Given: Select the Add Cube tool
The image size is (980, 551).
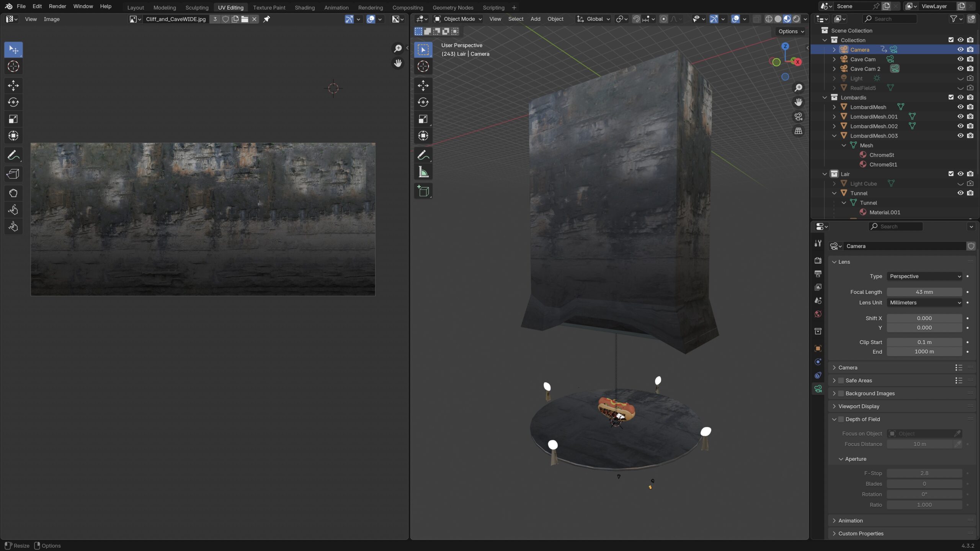Looking at the screenshot, I should (423, 191).
